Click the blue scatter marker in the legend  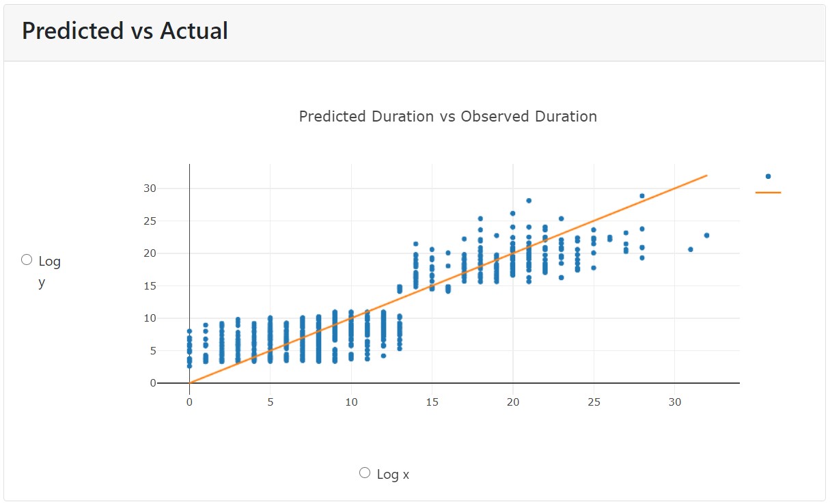[769, 175]
